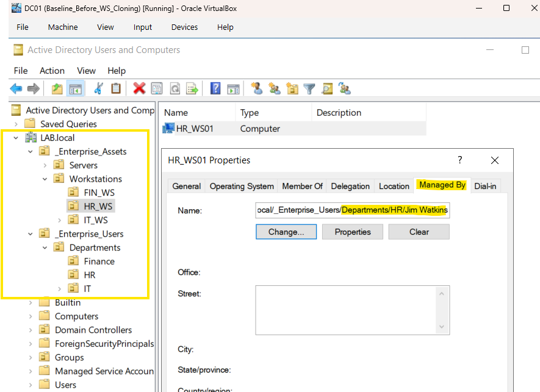The image size is (540, 392).
Task: Expand the IT OU under Departments
Action: pyautogui.click(x=59, y=289)
